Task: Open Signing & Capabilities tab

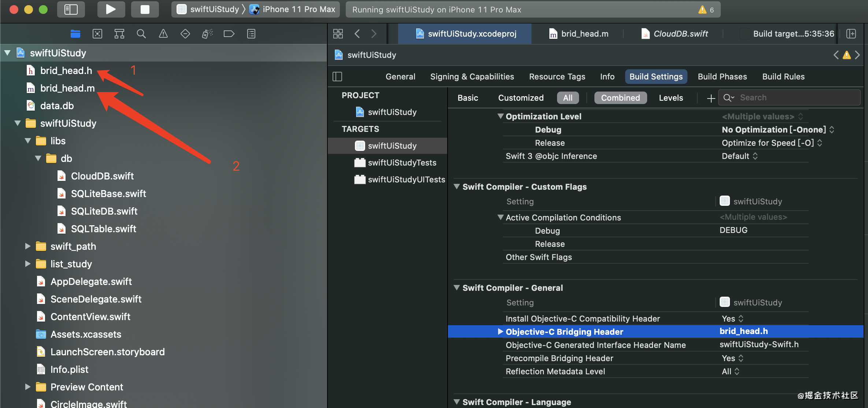Action: click(472, 77)
